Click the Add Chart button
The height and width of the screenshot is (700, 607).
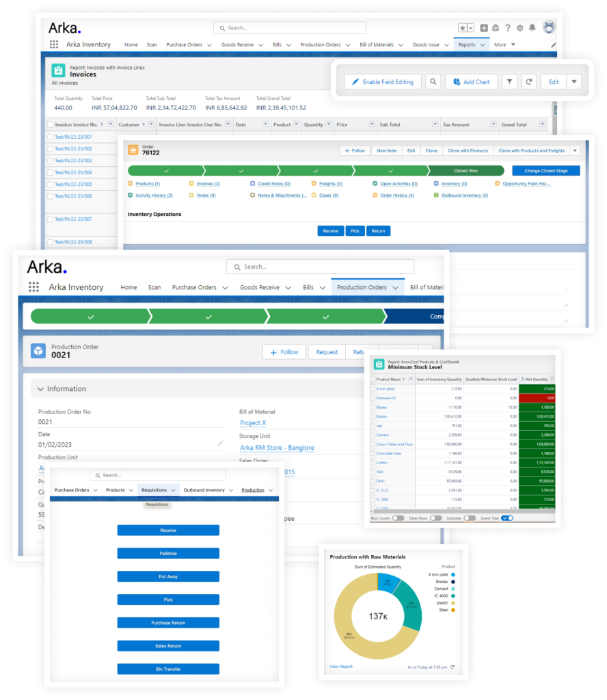472,82
